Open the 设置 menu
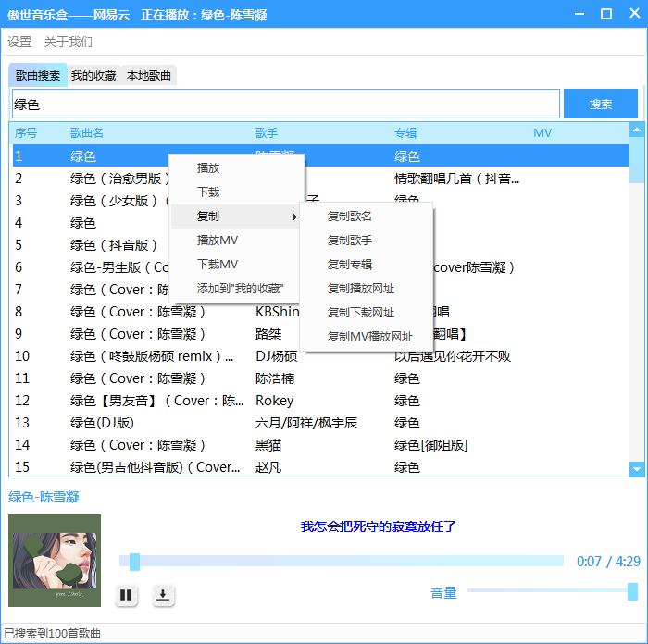Screen dimensions: 648x644 coord(19,42)
